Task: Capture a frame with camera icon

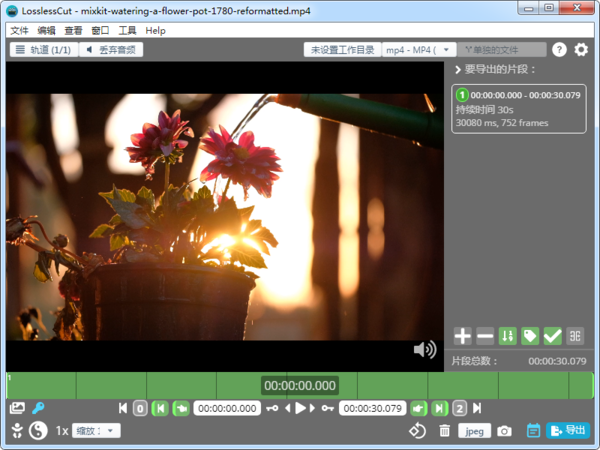Action: pyautogui.click(x=505, y=431)
